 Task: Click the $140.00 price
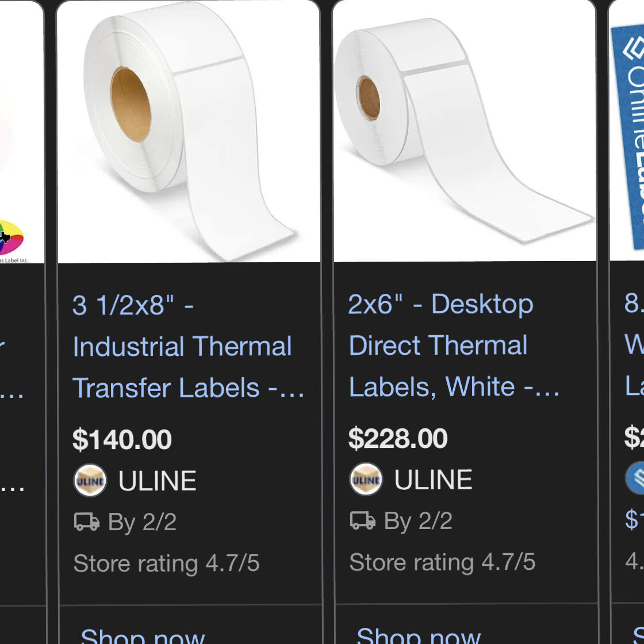pos(122,440)
